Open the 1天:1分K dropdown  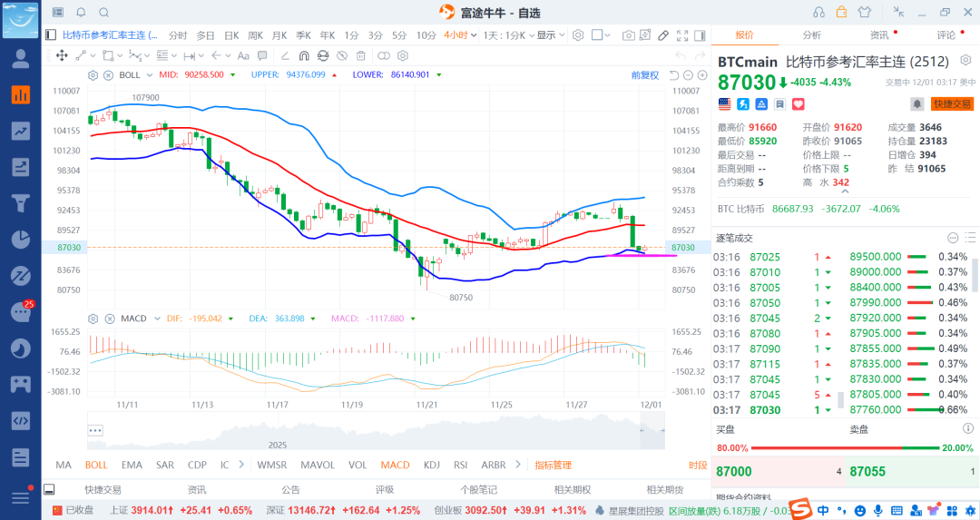pos(509,35)
